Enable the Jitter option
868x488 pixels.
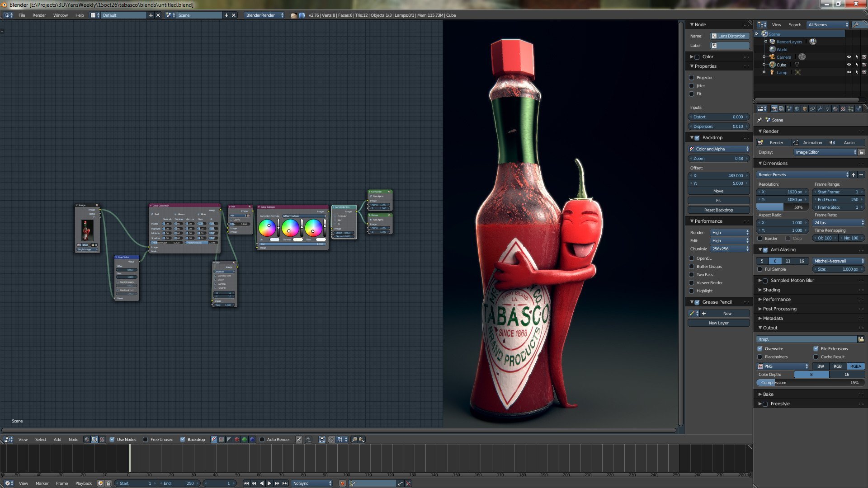tap(692, 86)
